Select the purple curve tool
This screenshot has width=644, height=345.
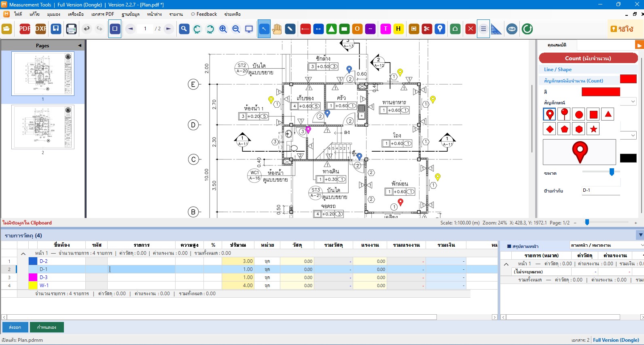[x=370, y=29]
